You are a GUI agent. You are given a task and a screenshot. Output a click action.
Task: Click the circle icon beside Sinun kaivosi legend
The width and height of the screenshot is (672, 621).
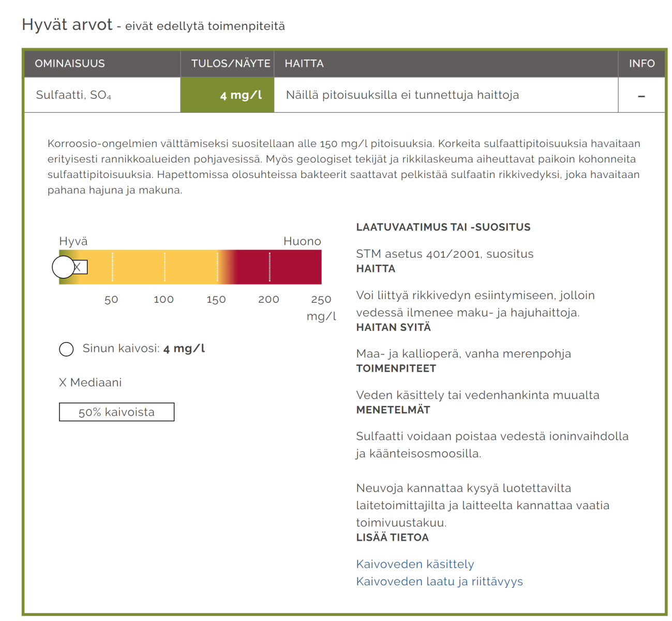pos(66,349)
